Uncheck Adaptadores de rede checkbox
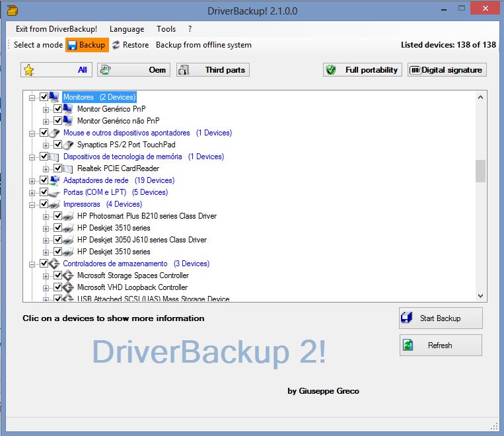The height and width of the screenshot is (436, 504). tap(44, 180)
